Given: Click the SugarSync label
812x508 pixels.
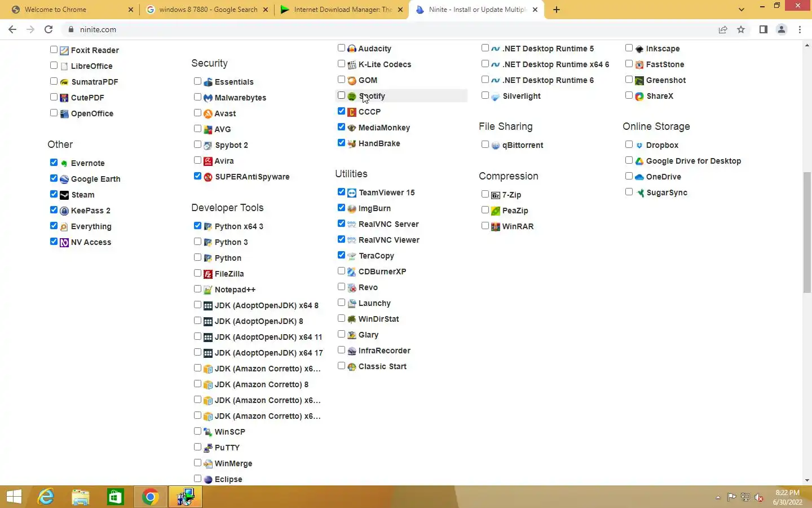Looking at the screenshot, I should (667, 193).
